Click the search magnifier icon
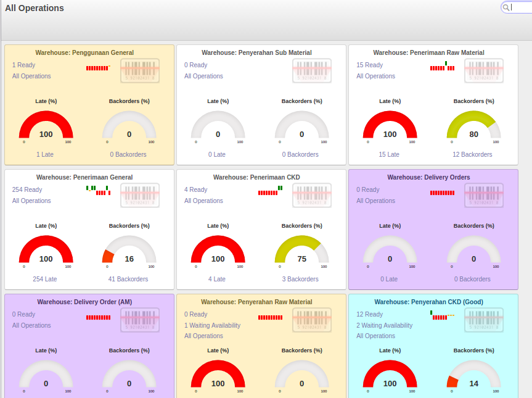The height and width of the screenshot is (398, 532). [506, 7]
